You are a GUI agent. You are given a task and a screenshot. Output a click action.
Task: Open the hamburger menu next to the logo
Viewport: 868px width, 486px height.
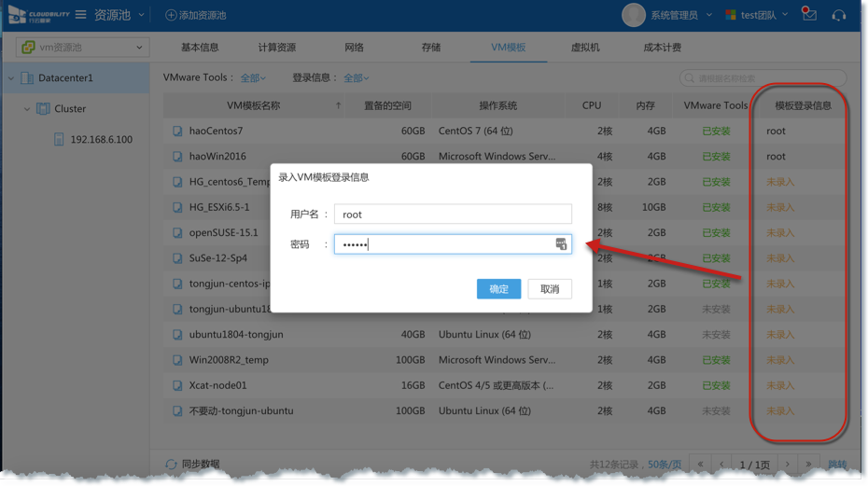(x=81, y=15)
